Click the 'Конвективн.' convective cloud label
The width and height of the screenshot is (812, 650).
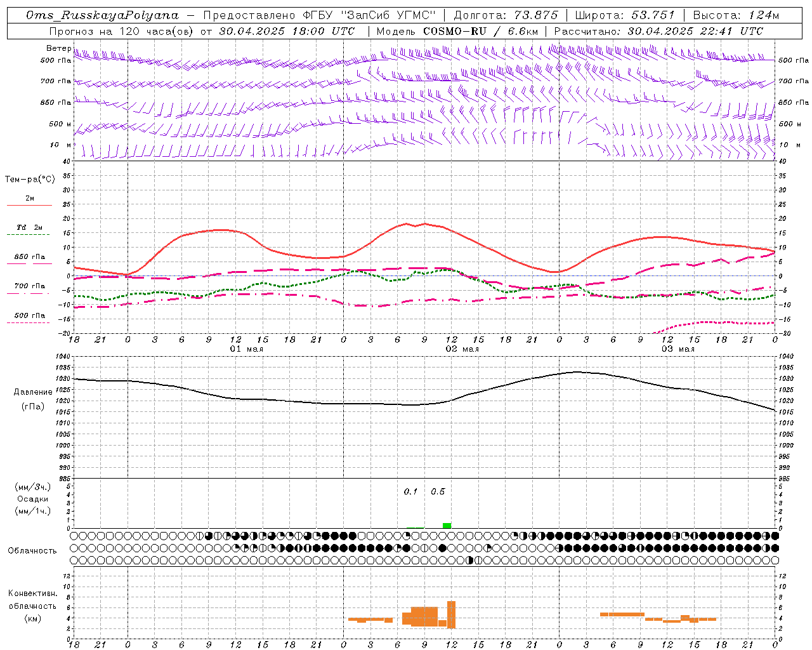[32, 593]
